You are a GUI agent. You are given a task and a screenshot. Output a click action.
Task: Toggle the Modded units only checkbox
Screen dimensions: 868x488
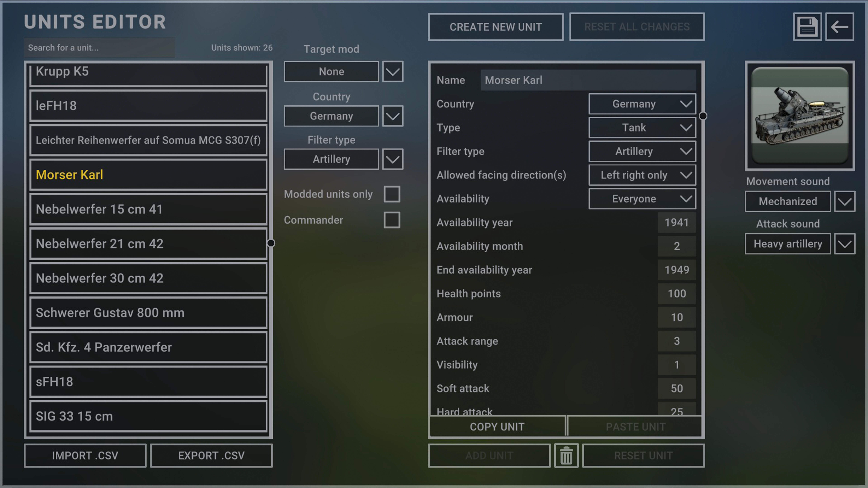pyautogui.click(x=392, y=194)
